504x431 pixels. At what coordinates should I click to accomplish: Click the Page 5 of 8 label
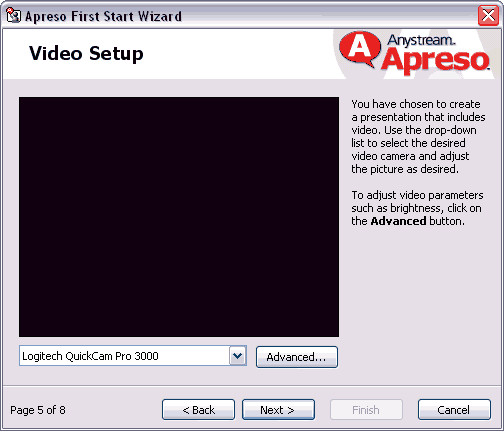[38, 410]
